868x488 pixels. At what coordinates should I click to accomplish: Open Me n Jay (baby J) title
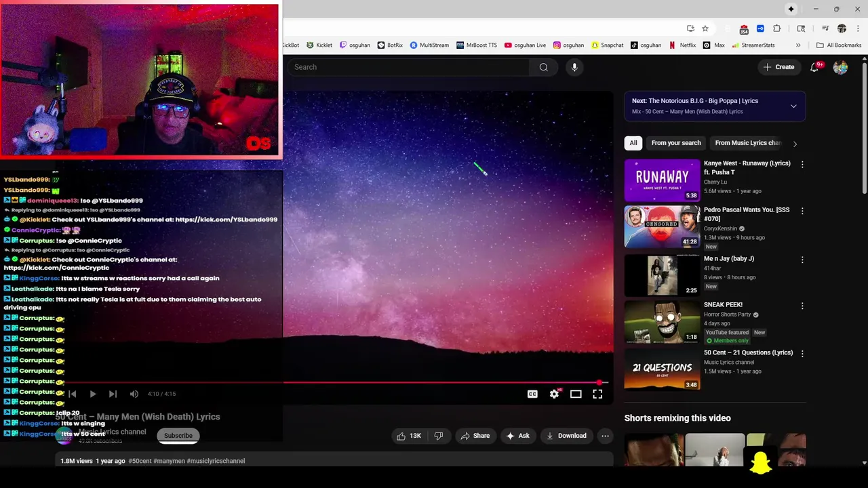tap(728, 258)
